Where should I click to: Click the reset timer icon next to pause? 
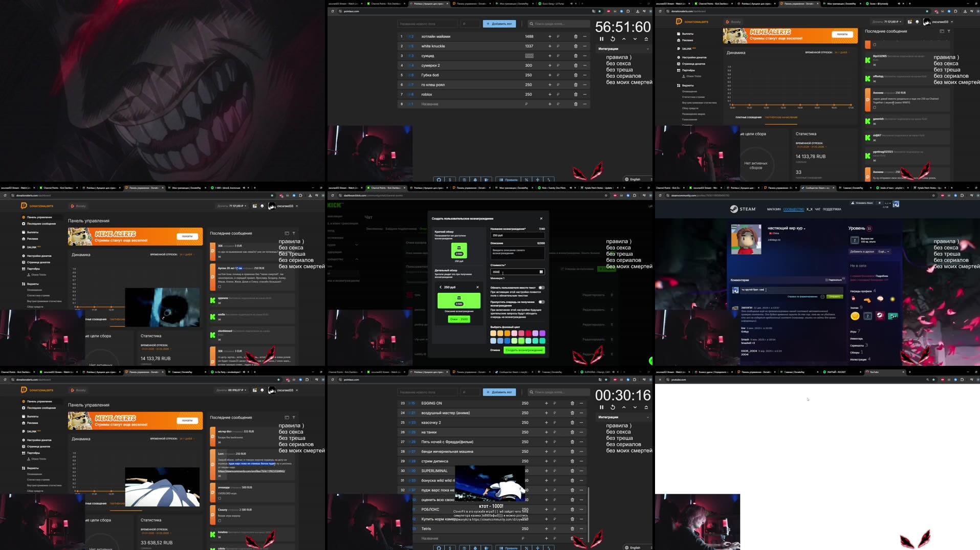612,38
